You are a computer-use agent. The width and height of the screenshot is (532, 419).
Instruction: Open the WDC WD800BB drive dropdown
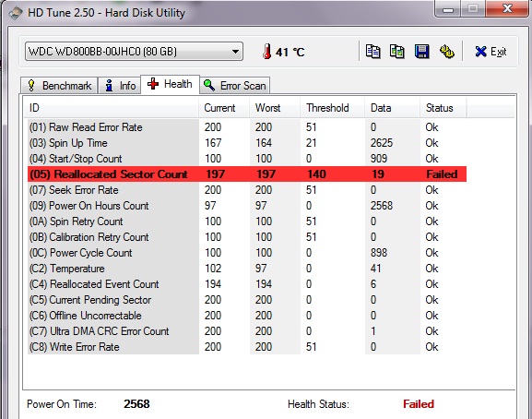pyautogui.click(x=134, y=52)
